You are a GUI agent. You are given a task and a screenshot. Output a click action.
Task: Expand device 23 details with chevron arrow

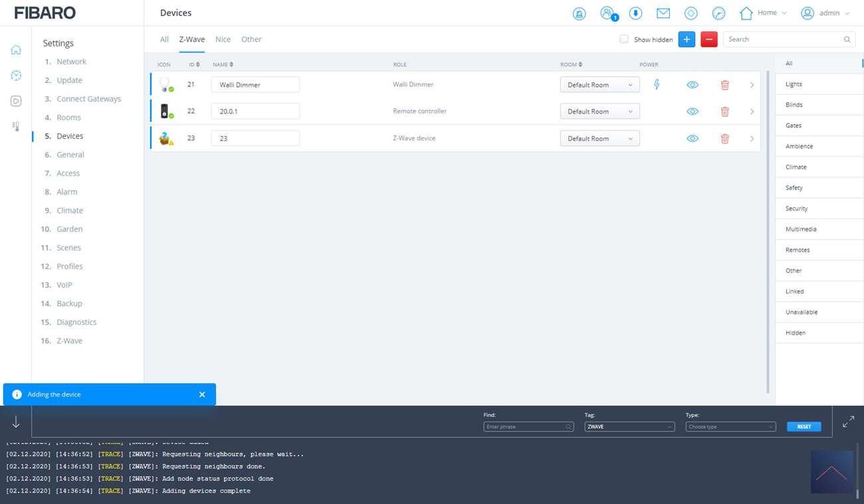pyautogui.click(x=752, y=139)
